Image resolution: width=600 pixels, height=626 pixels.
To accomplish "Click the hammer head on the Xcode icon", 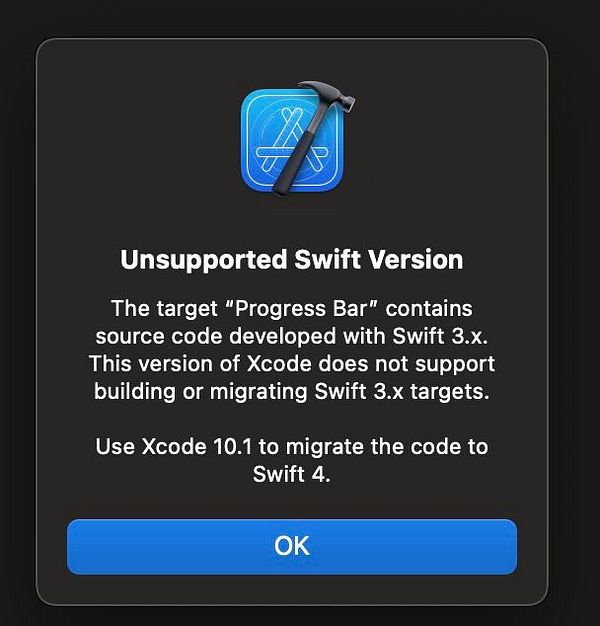I will pyautogui.click(x=328, y=97).
